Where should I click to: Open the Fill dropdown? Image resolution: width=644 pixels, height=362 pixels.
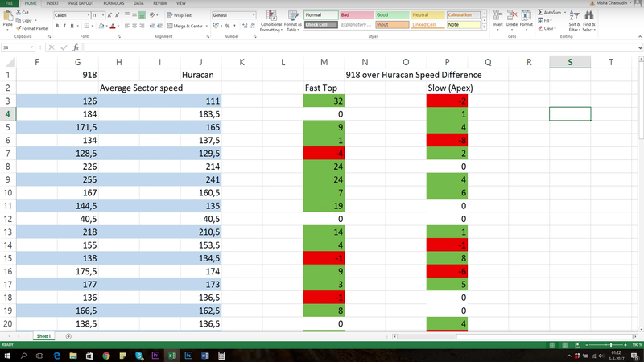coord(546,21)
